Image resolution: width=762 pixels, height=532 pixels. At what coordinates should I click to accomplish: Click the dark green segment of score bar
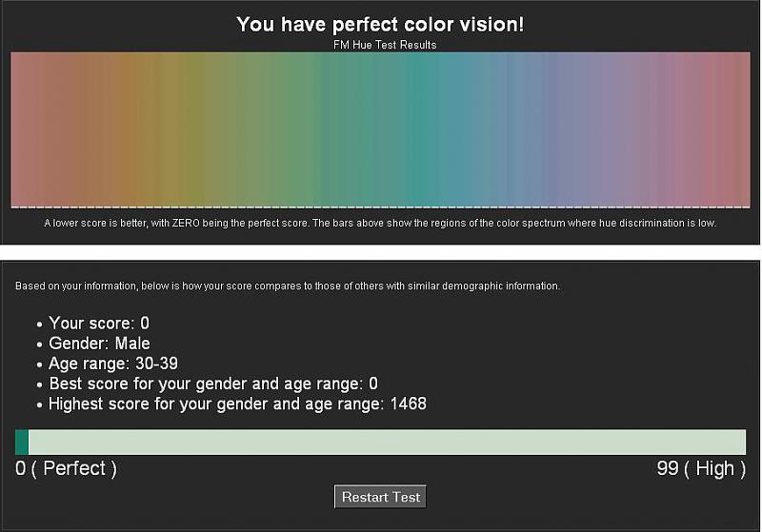tap(22, 442)
